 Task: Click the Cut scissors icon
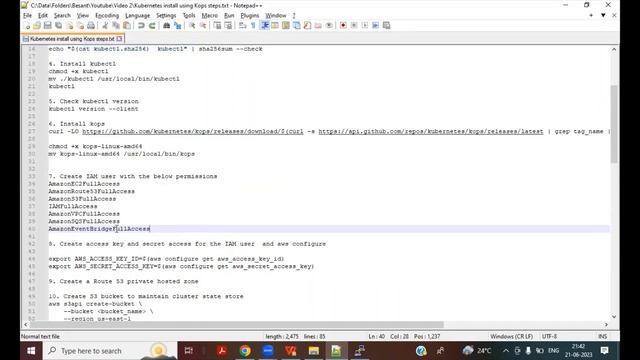click(105, 26)
